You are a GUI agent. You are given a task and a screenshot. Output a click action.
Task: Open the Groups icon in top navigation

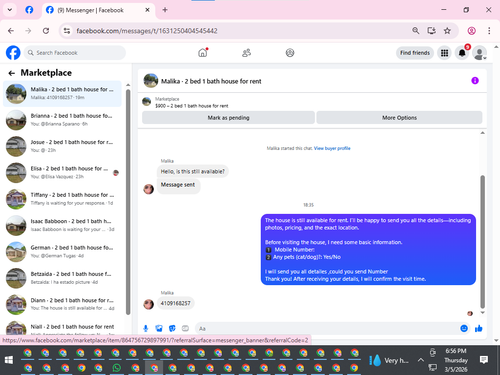point(290,53)
